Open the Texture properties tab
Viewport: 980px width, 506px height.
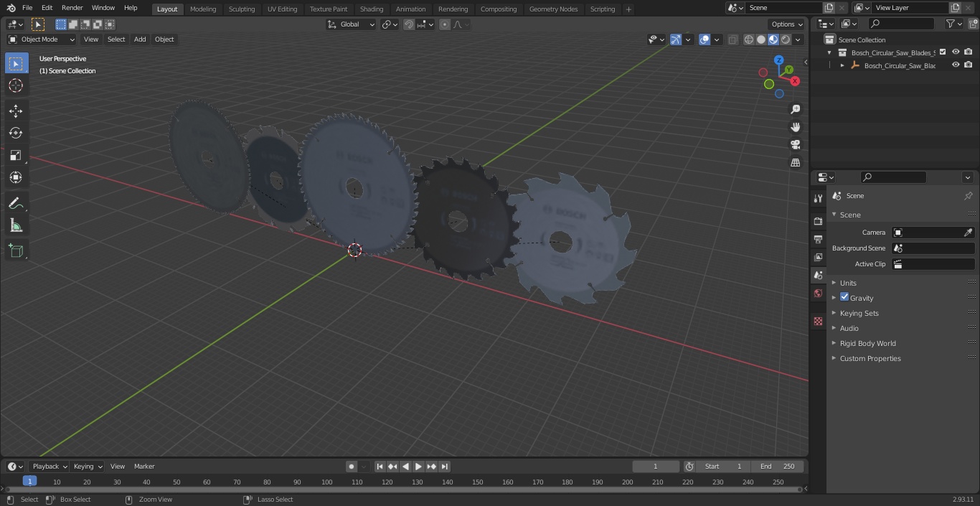(x=818, y=322)
